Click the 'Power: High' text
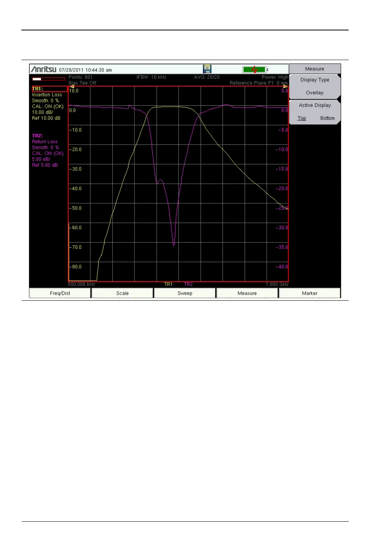 point(275,77)
